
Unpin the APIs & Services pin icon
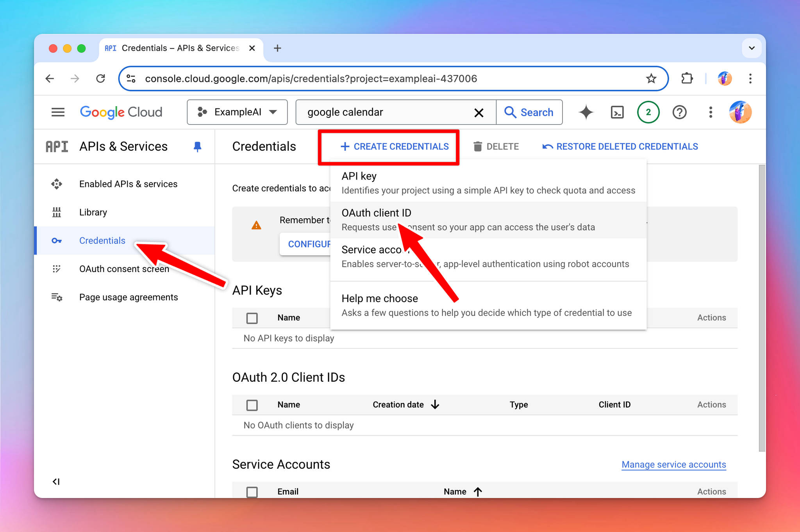[x=197, y=147]
